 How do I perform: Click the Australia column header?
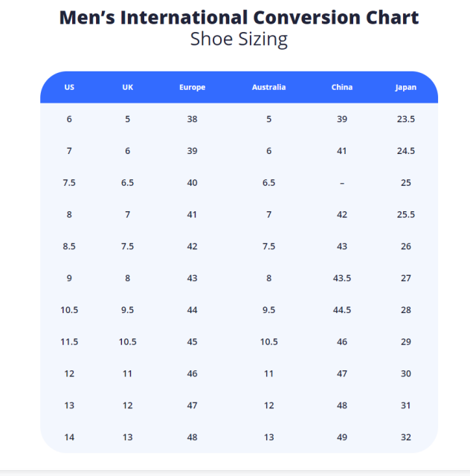click(x=268, y=87)
